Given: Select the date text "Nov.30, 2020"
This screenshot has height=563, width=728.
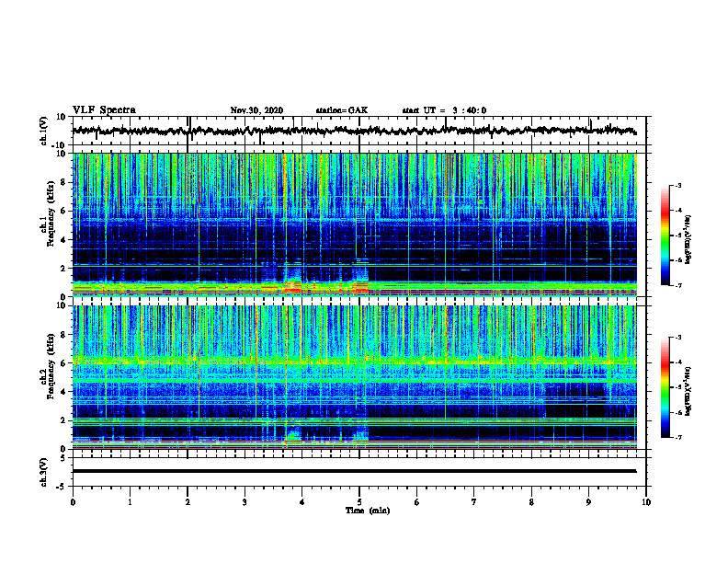Looking at the screenshot, I should pyautogui.click(x=256, y=110).
